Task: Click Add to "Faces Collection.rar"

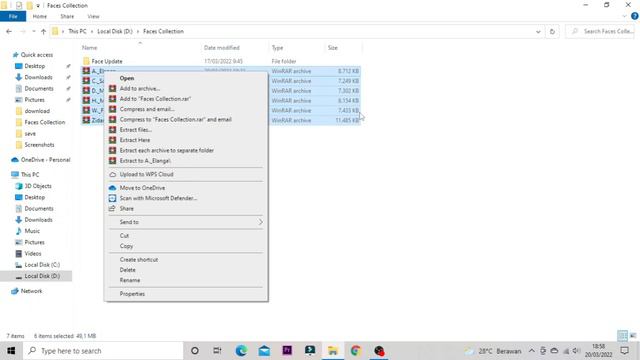Action: pyautogui.click(x=155, y=99)
